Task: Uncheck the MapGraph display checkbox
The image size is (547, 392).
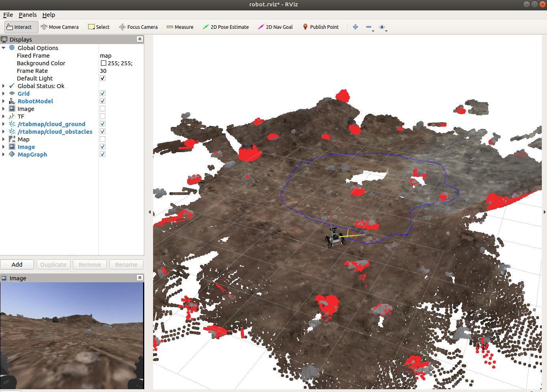Action: tap(103, 155)
